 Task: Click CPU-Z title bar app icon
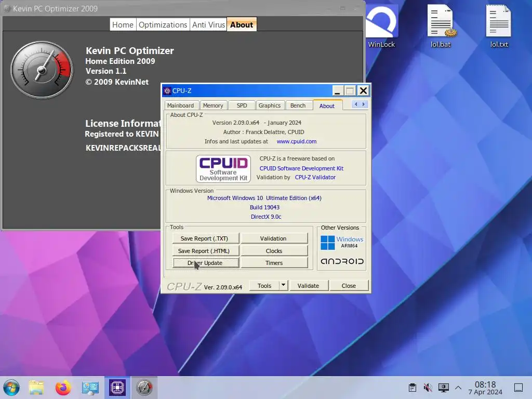pos(167,90)
